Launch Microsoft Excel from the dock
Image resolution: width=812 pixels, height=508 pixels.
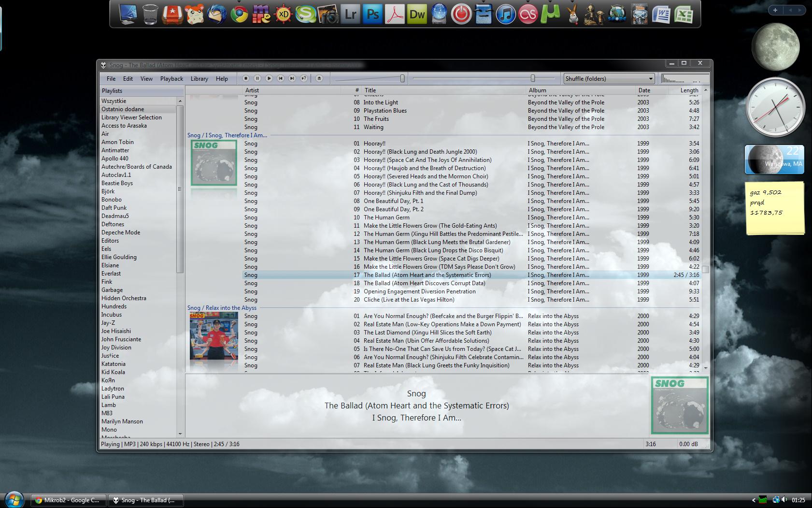(684, 14)
